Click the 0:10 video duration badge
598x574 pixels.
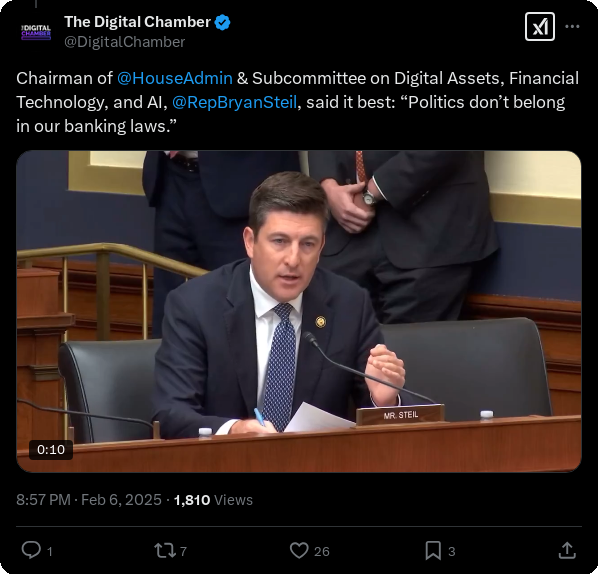[51, 450]
